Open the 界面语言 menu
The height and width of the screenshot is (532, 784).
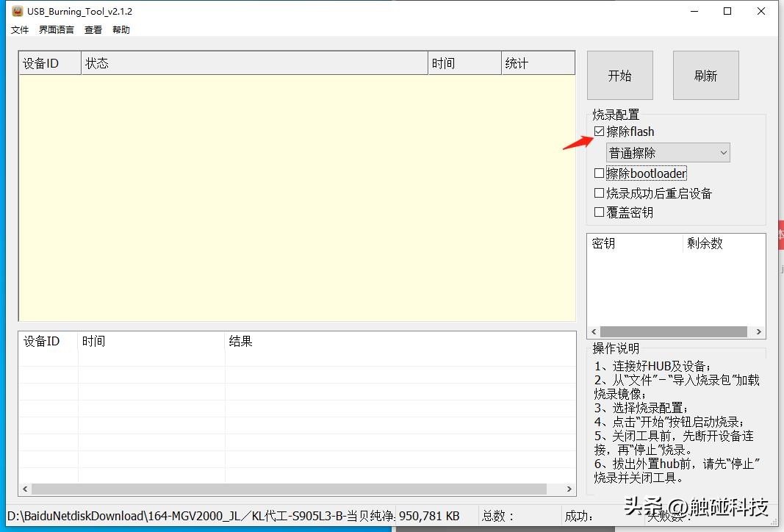tap(55, 29)
